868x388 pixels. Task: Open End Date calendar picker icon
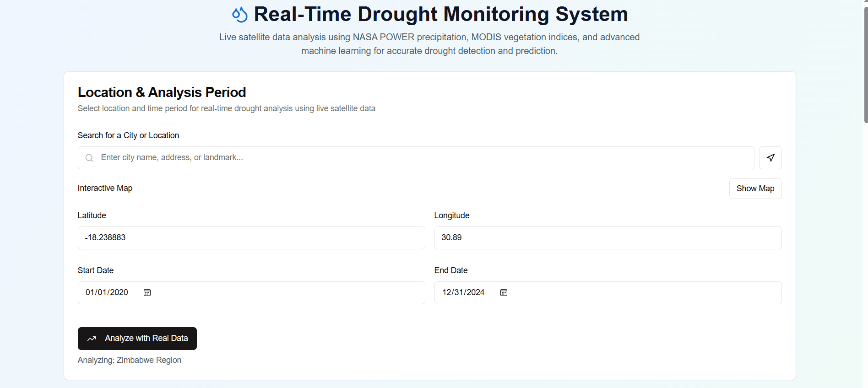[504, 293]
